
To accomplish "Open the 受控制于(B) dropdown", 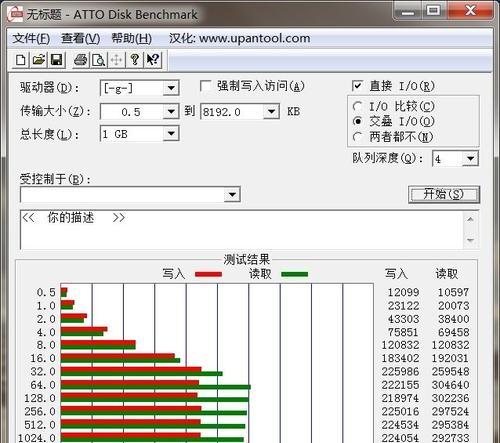I will coord(232,195).
